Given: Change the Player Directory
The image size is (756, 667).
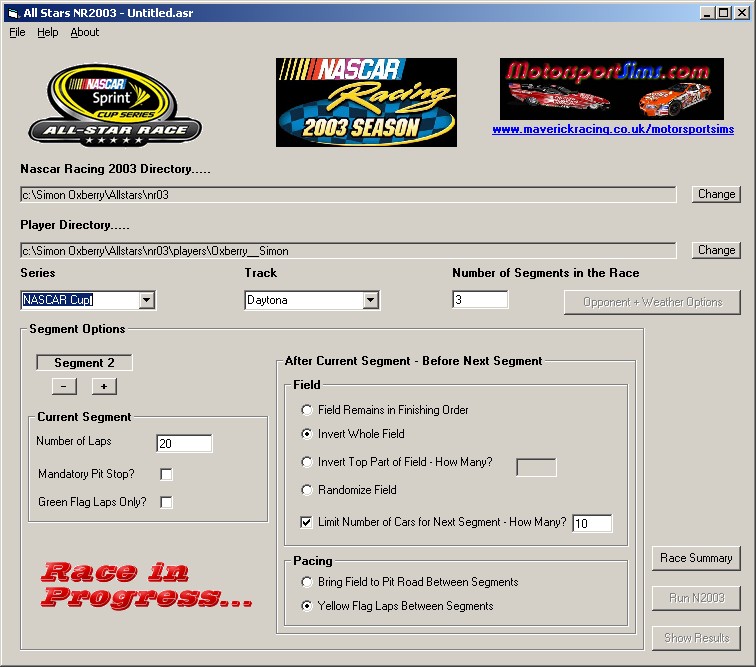Looking at the screenshot, I should (716, 250).
